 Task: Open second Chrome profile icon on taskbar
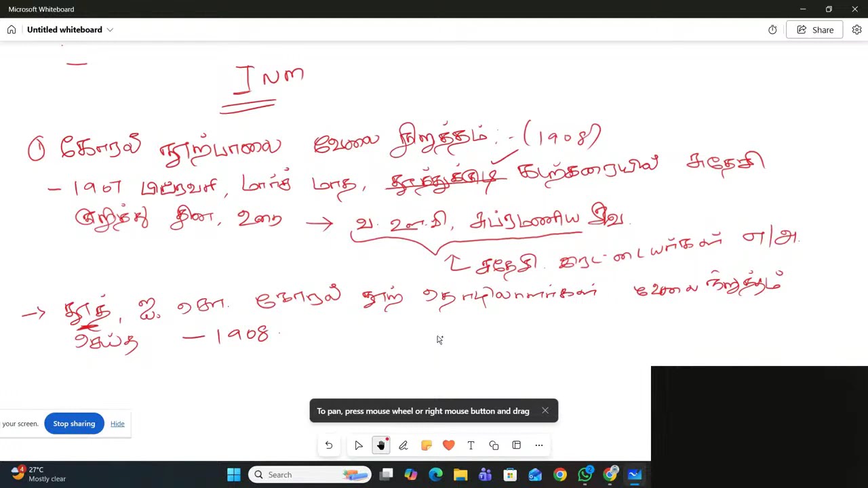tap(610, 475)
